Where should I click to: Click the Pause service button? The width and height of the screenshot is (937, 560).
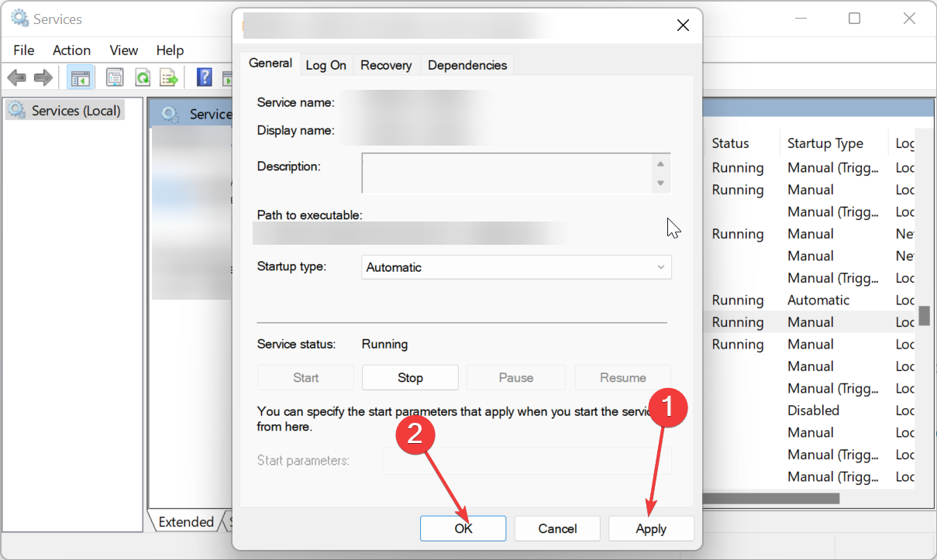[x=516, y=378]
